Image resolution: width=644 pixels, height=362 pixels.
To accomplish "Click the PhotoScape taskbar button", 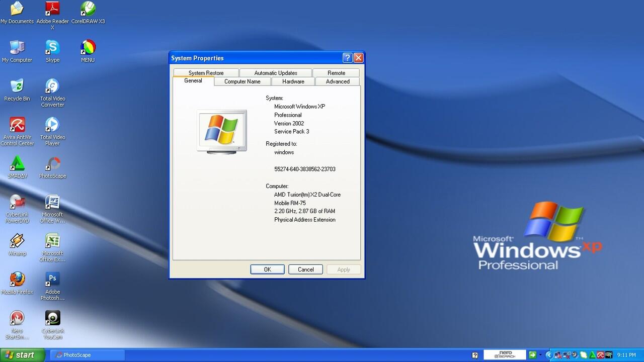I will 88,355.
